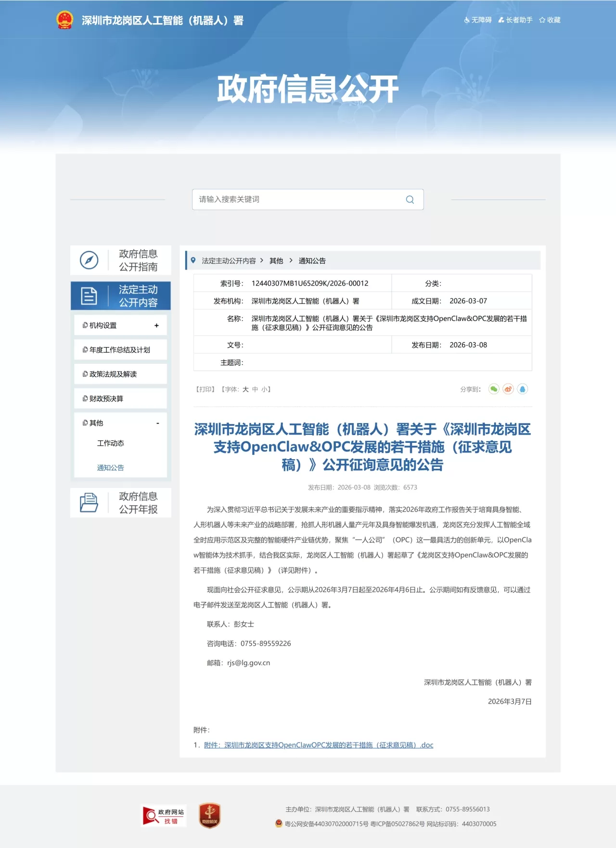Open 年度工作总结及计划
The width and height of the screenshot is (616, 848).
pos(120,350)
